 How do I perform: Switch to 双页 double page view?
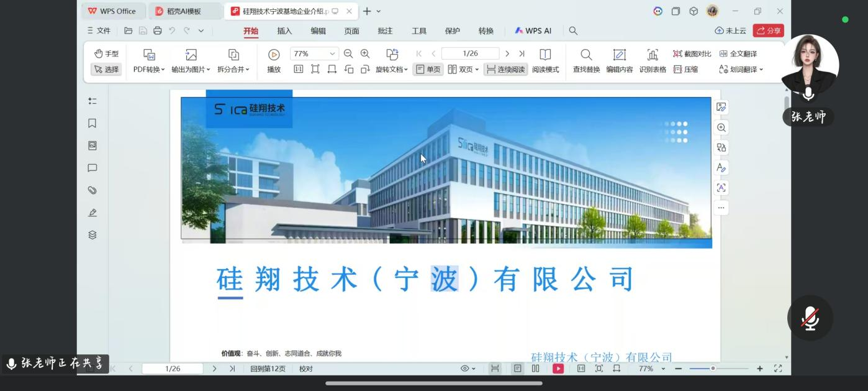pyautogui.click(x=463, y=70)
